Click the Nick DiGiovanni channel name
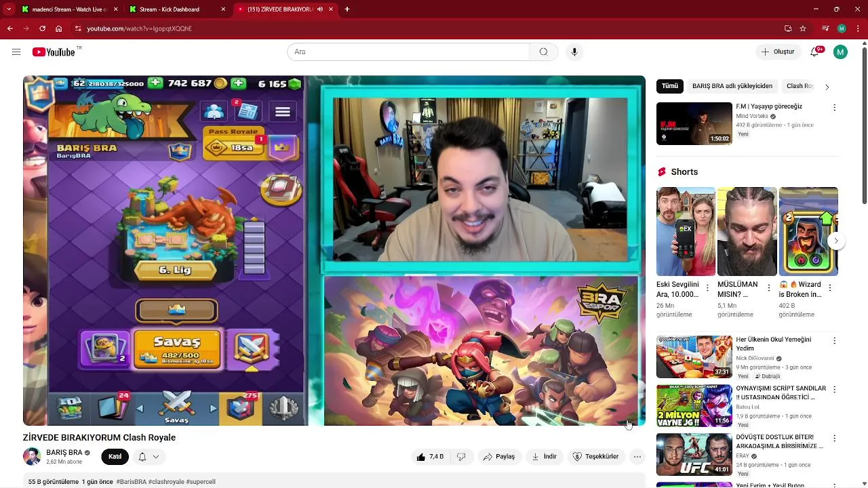868x488 pixels. pyautogui.click(x=755, y=359)
